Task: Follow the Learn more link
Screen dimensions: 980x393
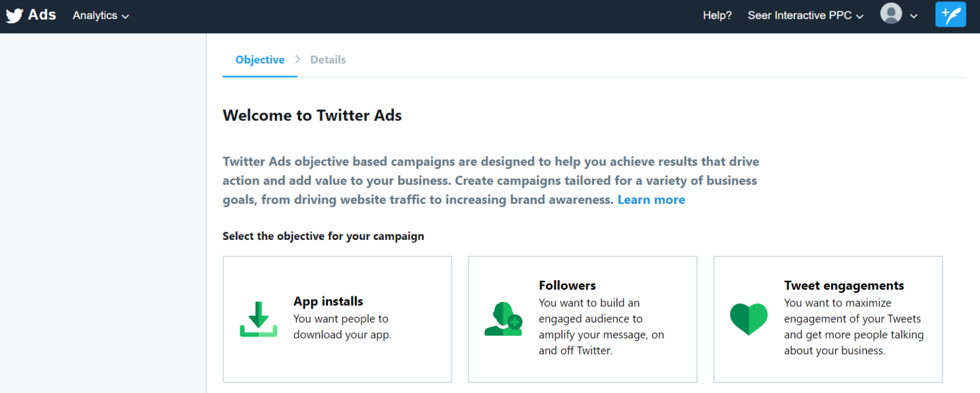Action: [x=651, y=200]
